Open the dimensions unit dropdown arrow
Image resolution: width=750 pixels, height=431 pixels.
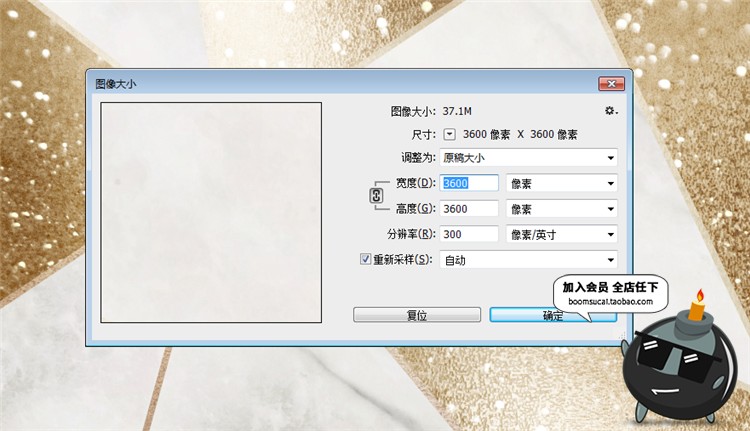click(x=449, y=134)
